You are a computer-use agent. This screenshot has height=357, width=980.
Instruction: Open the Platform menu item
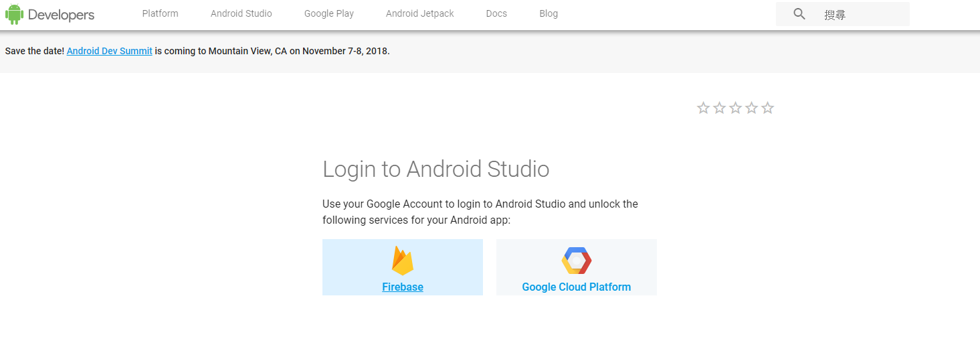click(x=161, y=13)
